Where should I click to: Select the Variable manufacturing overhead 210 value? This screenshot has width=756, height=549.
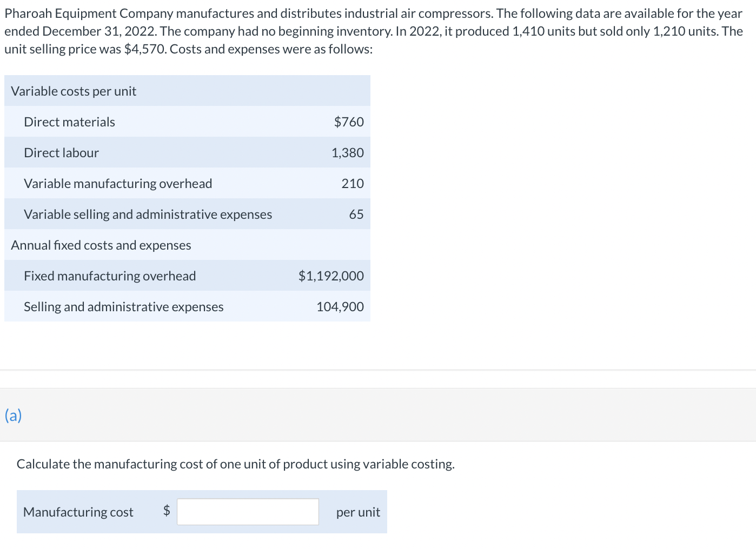point(353,184)
